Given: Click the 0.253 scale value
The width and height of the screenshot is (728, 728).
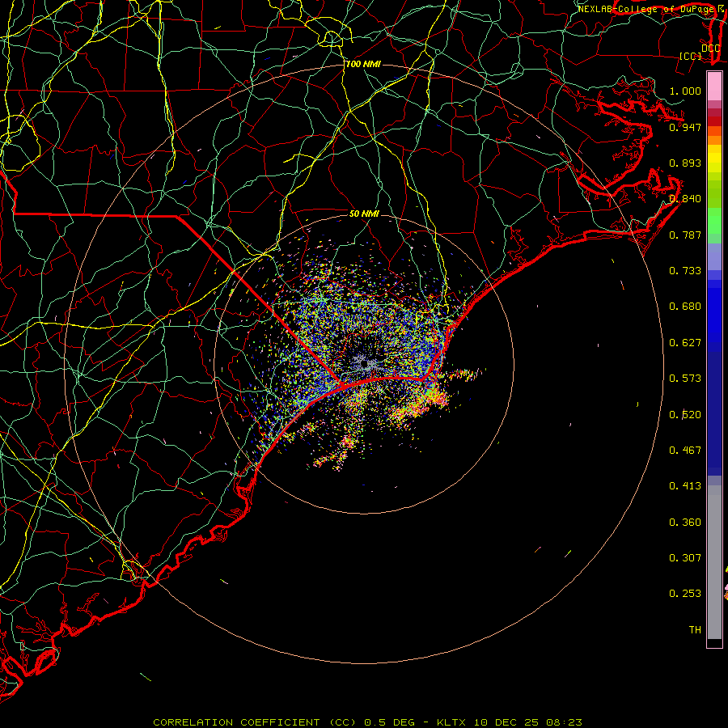Looking at the screenshot, I should 685,594.
